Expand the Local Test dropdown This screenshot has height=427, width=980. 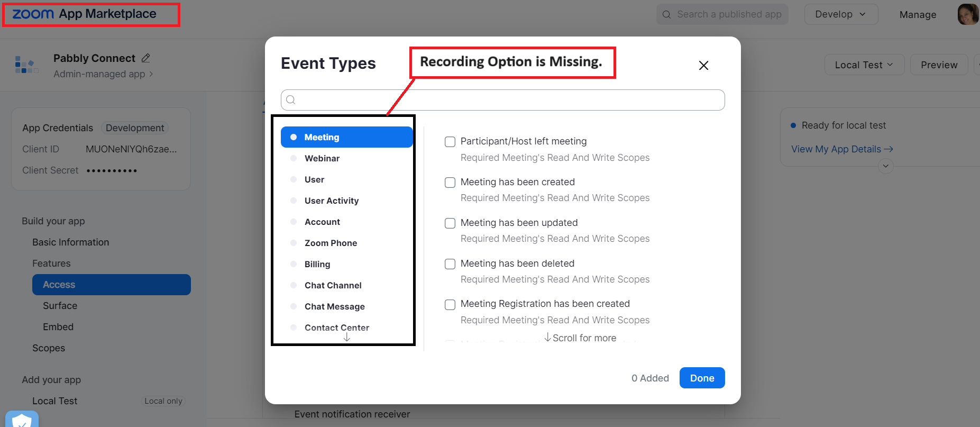pyautogui.click(x=864, y=65)
